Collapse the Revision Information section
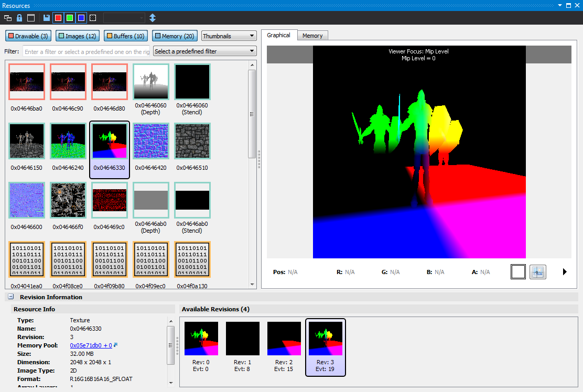The image size is (583, 392). pyautogui.click(x=10, y=297)
